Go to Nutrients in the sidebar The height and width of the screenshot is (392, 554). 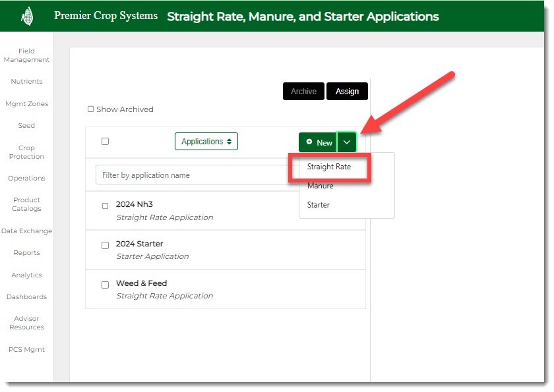click(x=26, y=82)
